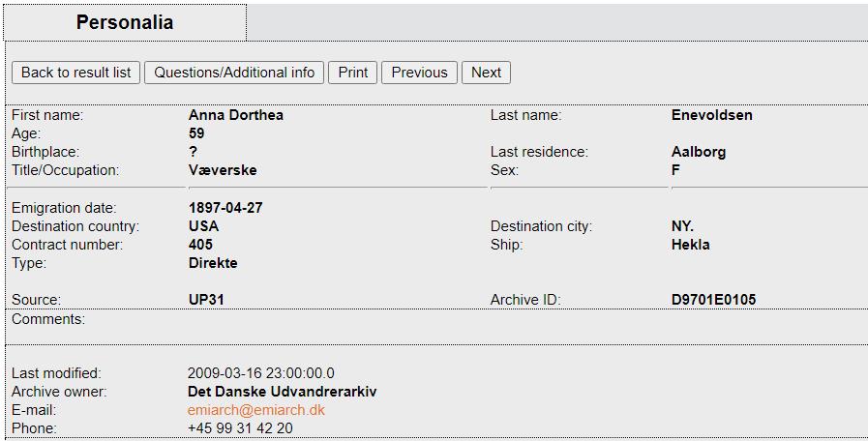The height and width of the screenshot is (441, 868).
Task: Click ship name Hekla
Action: (x=690, y=245)
